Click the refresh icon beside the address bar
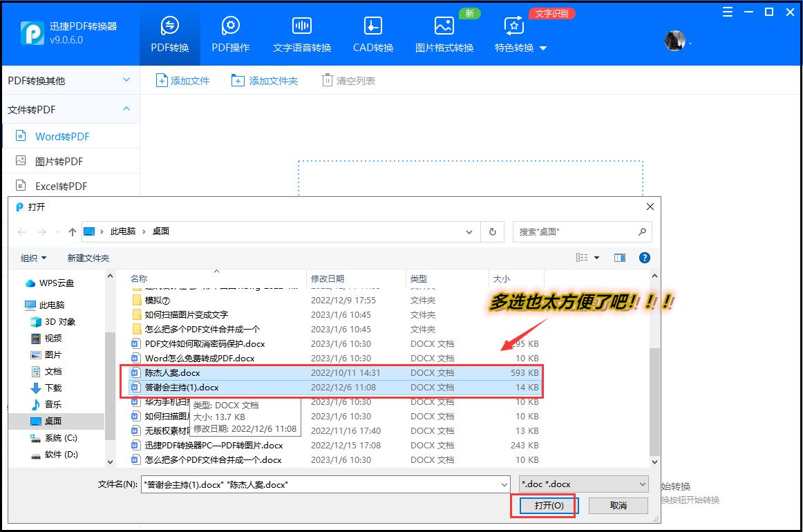This screenshot has width=803, height=532. coord(492,231)
